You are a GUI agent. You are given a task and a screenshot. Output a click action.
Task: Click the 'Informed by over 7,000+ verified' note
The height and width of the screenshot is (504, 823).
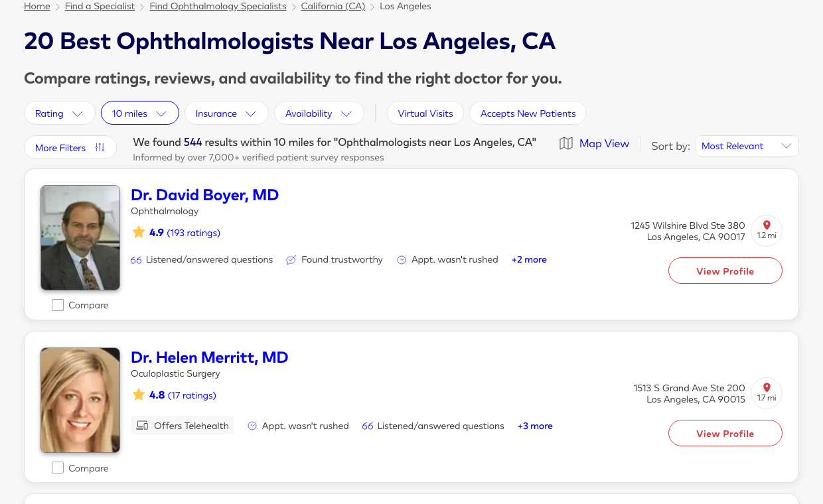pyautogui.click(x=258, y=158)
